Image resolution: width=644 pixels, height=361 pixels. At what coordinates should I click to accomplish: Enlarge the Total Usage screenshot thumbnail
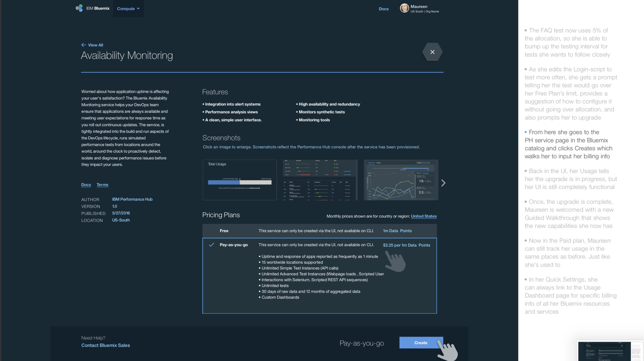240,180
